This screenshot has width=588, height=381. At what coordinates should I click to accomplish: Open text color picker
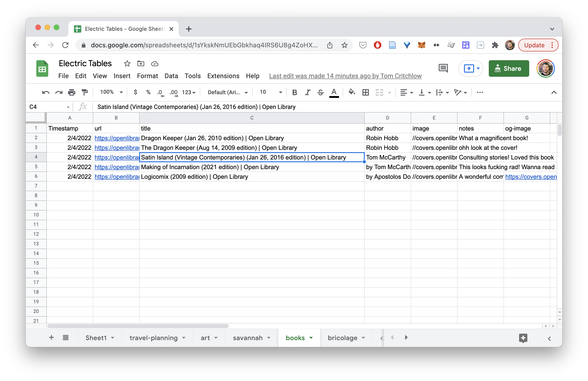[x=334, y=93]
